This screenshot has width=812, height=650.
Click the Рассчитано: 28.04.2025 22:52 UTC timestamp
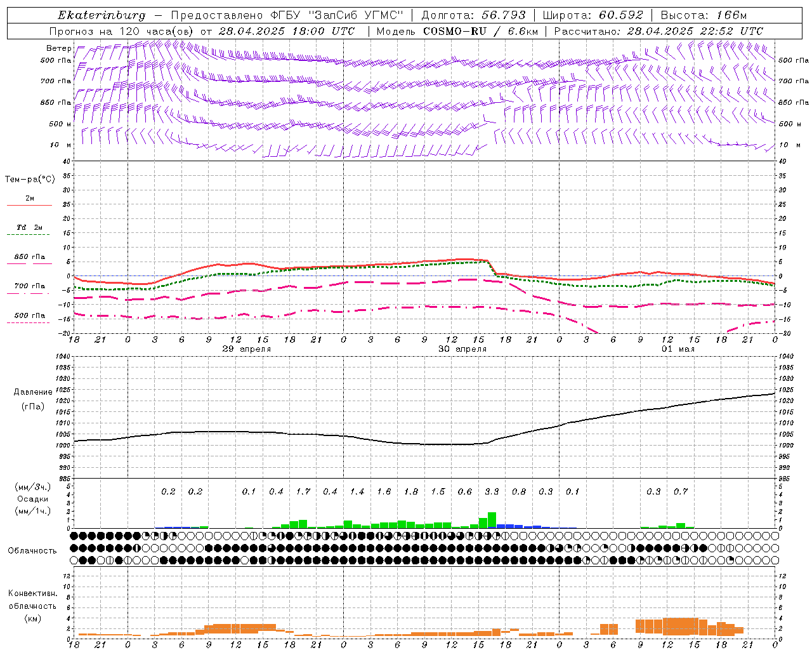[x=658, y=30]
